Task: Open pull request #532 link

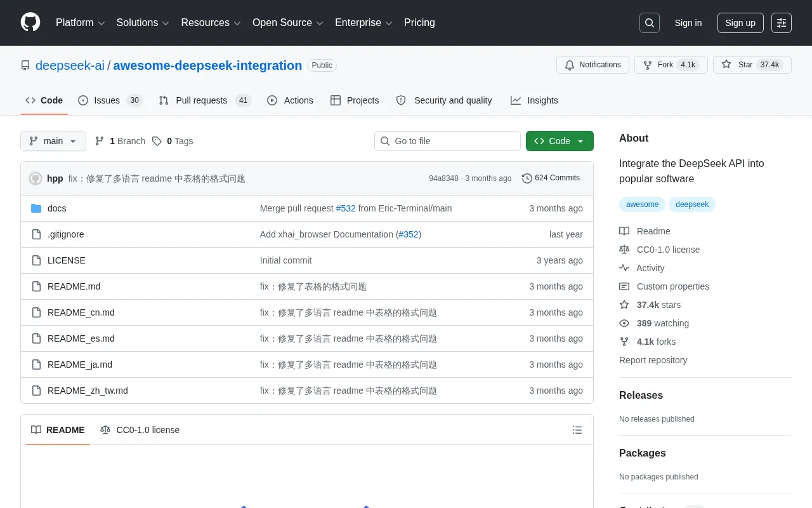Action: point(346,208)
